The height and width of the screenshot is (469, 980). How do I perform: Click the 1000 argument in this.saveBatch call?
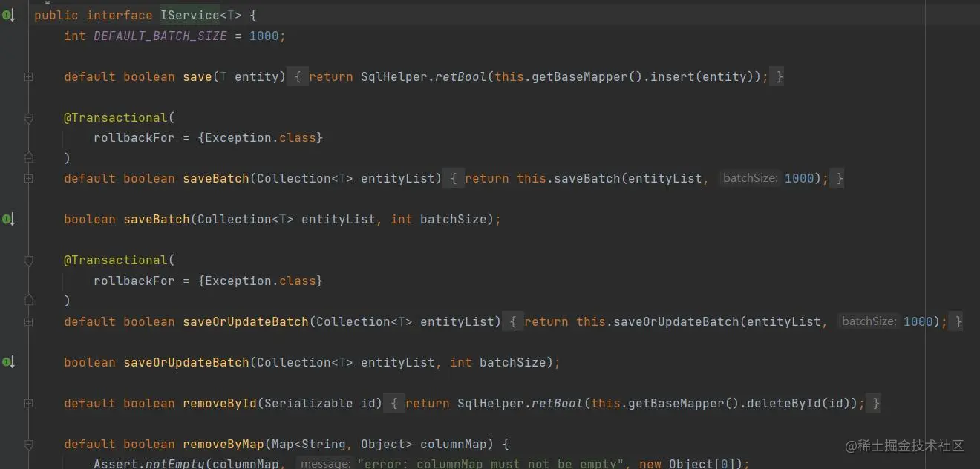(x=800, y=178)
